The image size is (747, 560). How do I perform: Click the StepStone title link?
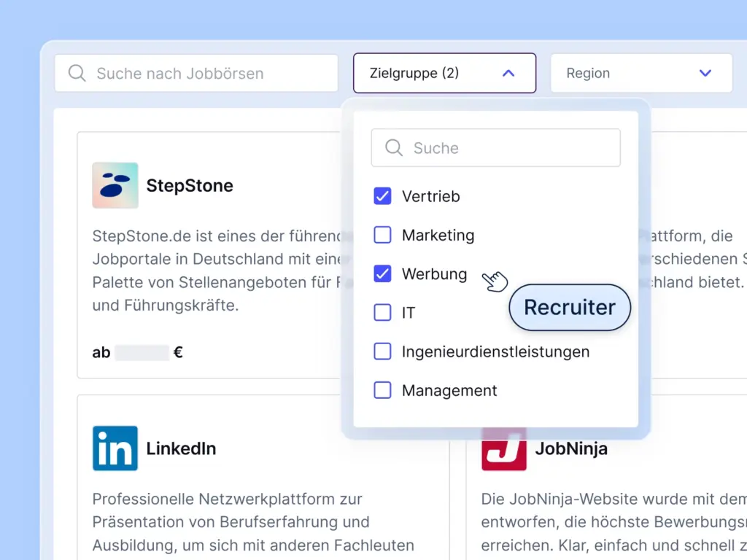pos(190,185)
